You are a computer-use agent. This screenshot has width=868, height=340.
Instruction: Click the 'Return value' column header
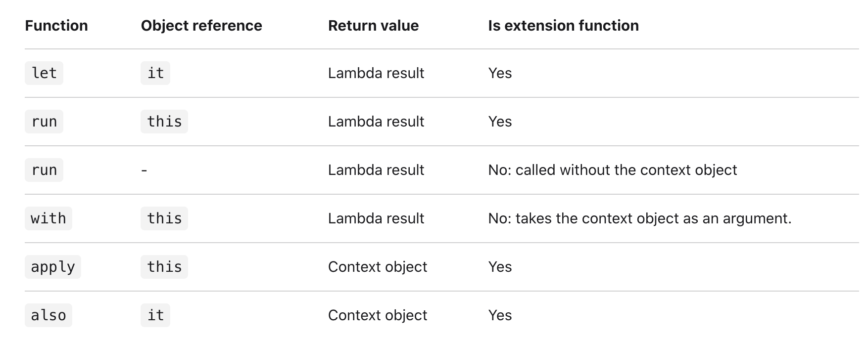pos(373,26)
